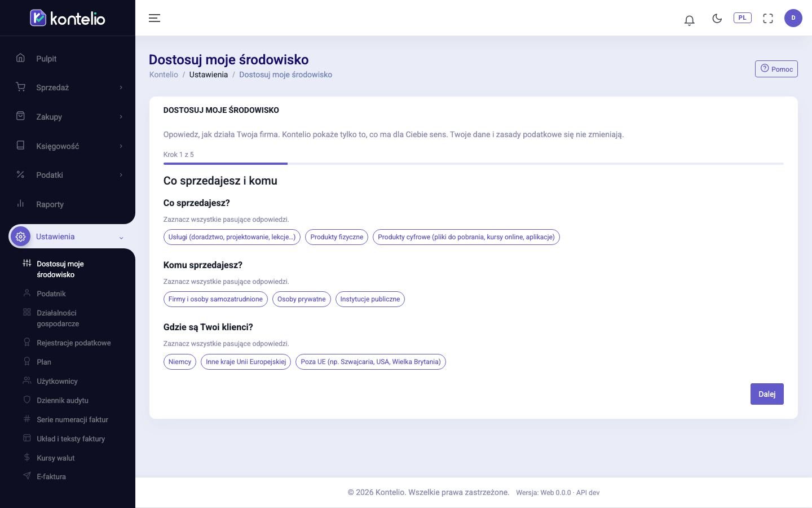Open notifications bell icon
Image resolution: width=812 pixels, height=508 pixels.
[689, 20]
